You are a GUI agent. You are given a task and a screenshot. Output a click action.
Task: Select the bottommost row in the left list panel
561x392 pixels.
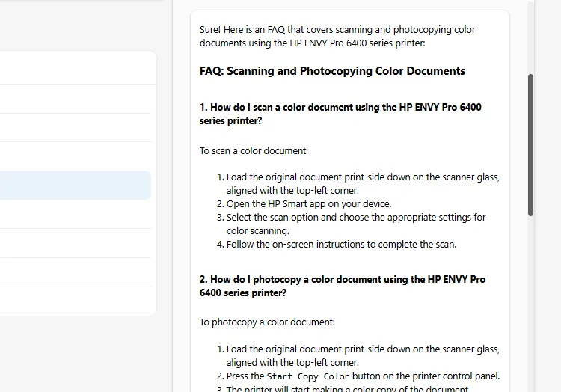click(75, 301)
